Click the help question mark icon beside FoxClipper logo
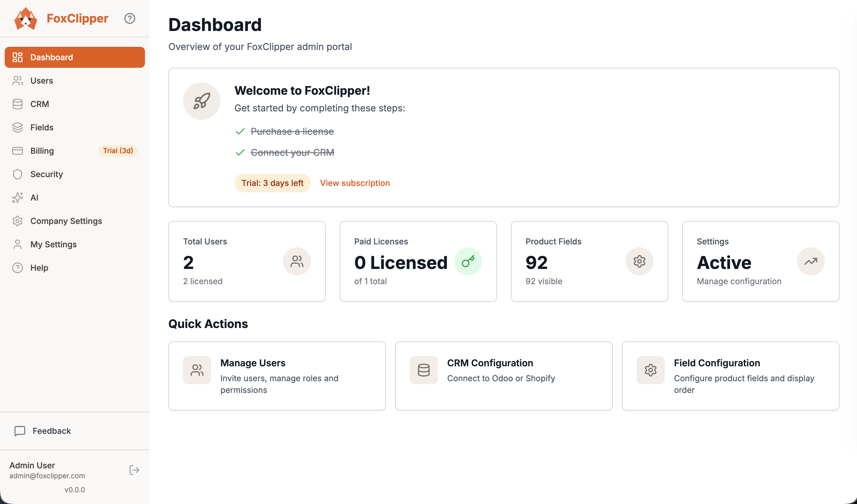Screen dimensions: 857x504 pos(129,18)
